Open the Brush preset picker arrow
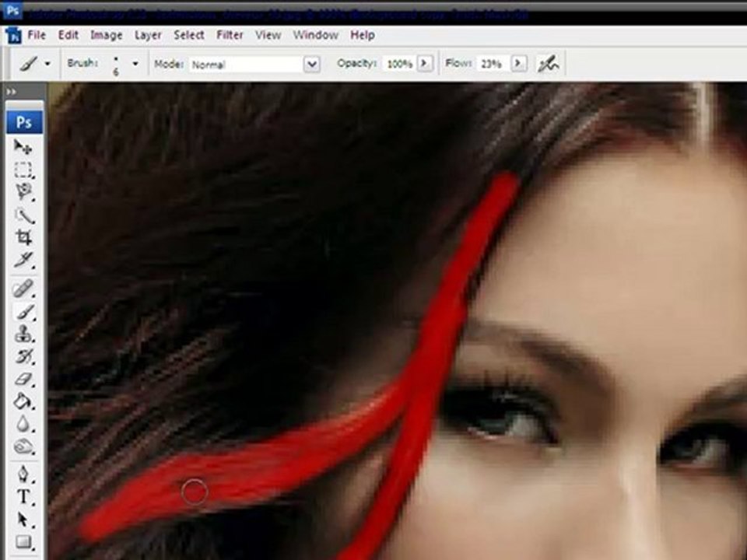Image resolution: width=747 pixels, height=560 pixels. point(135,63)
